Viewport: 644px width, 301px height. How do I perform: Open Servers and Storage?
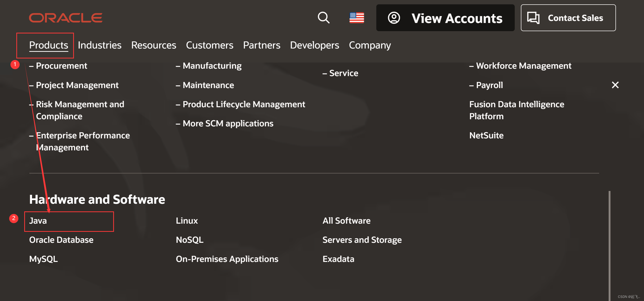pyautogui.click(x=362, y=240)
